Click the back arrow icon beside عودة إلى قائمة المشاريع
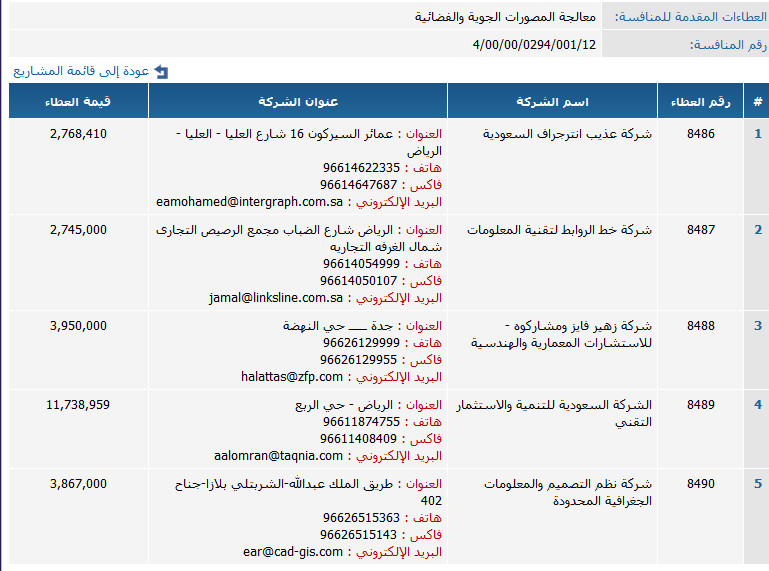769x571 pixels. tap(161, 72)
